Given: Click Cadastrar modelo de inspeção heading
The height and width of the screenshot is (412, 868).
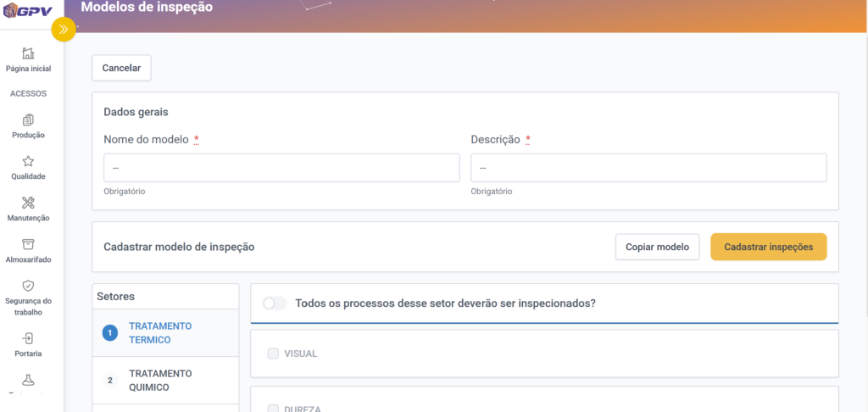Looking at the screenshot, I should click(x=179, y=247).
